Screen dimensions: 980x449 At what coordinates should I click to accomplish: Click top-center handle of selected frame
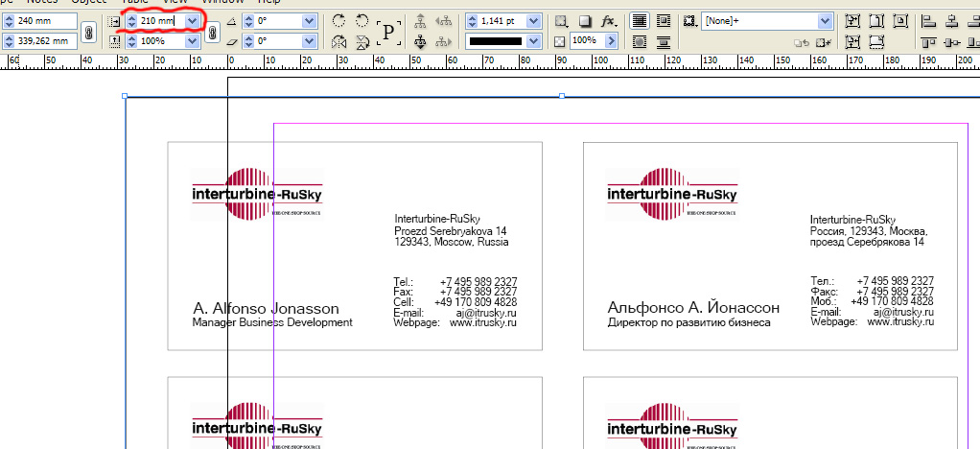click(x=562, y=96)
